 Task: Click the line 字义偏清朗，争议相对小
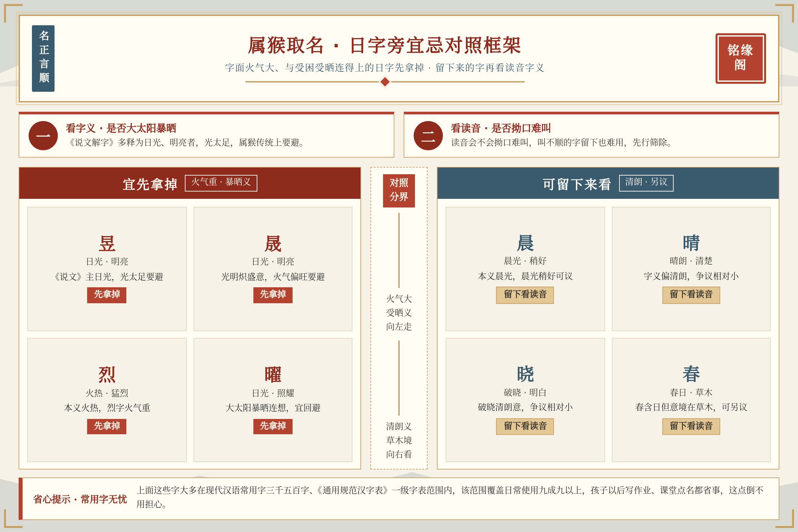[x=691, y=276]
